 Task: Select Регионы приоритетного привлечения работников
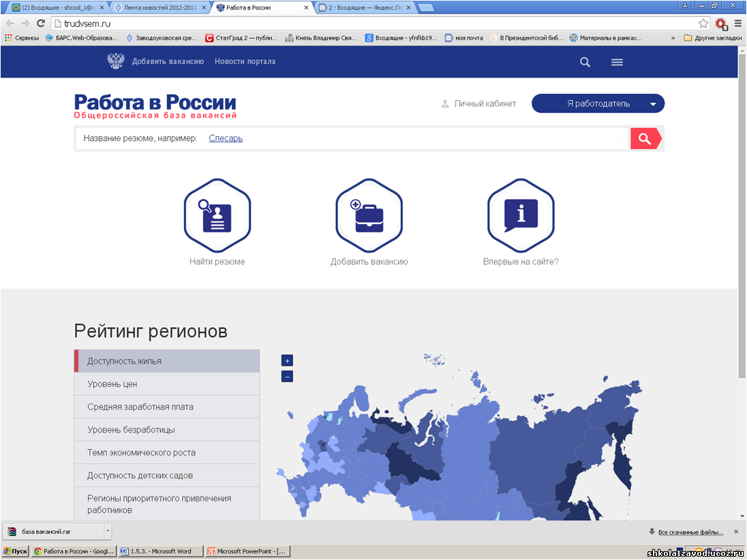click(167, 504)
